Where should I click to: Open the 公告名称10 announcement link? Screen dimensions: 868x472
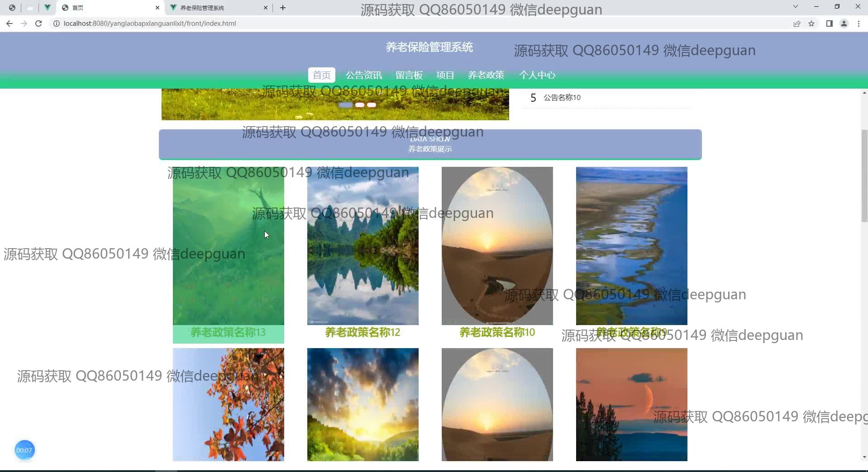[562, 98]
